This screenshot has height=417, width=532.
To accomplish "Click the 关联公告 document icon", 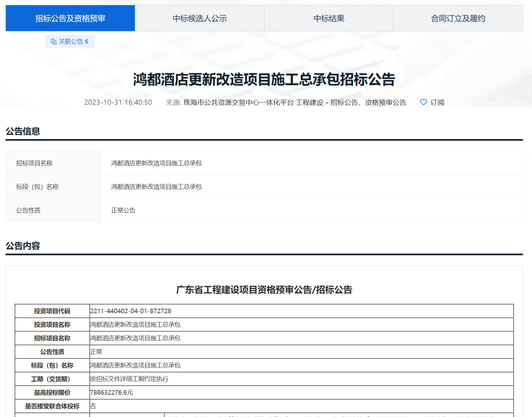I will (x=54, y=41).
